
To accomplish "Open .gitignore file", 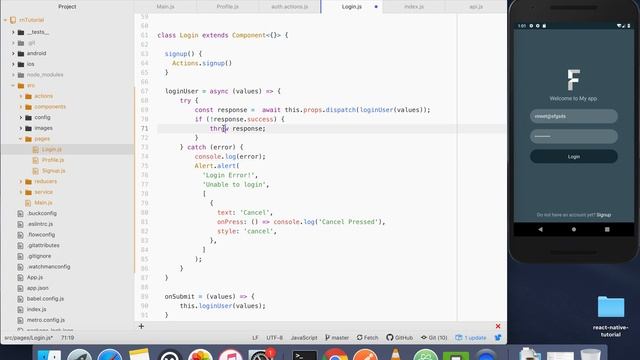I will click(x=39, y=256).
